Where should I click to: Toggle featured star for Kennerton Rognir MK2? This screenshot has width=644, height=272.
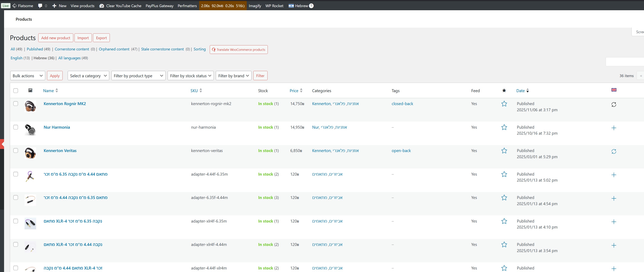[x=504, y=104]
